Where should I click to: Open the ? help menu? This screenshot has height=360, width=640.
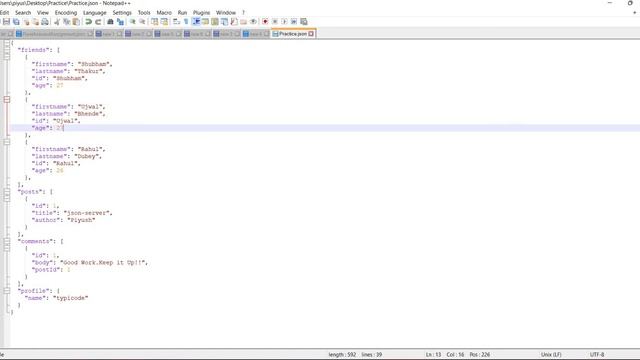coord(244,13)
